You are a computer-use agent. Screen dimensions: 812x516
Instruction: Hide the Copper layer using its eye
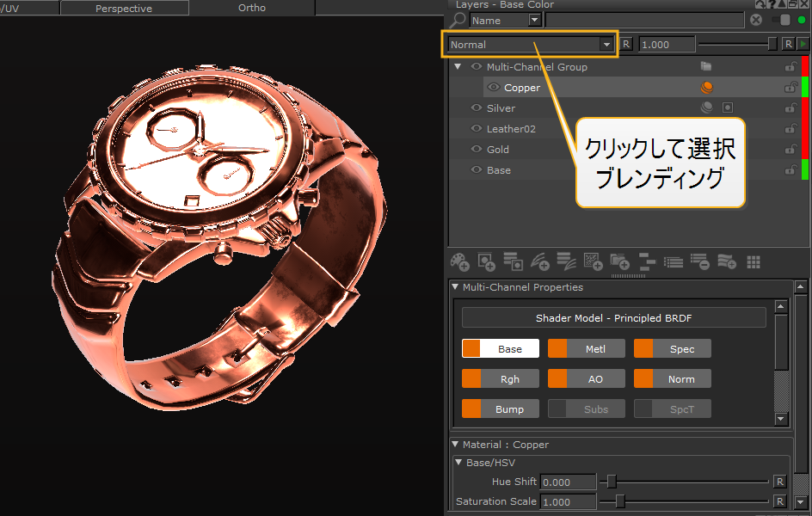tap(494, 88)
